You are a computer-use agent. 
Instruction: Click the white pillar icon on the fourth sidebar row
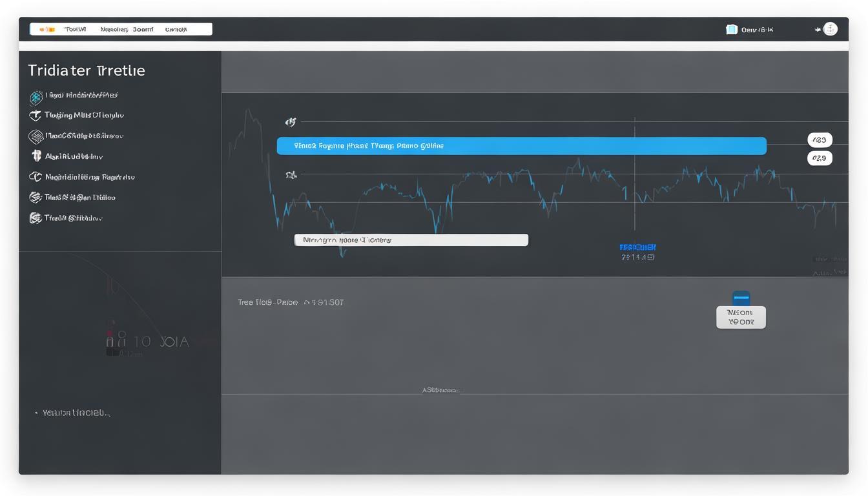click(36, 156)
